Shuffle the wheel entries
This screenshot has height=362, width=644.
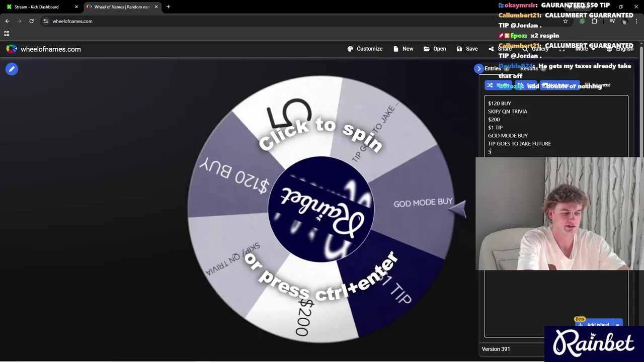(x=498, y=85)
